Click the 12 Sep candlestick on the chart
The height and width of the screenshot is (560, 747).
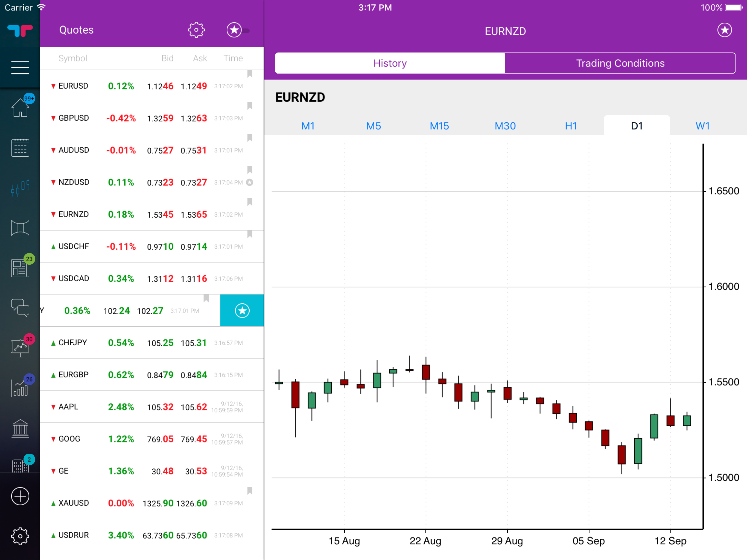[670, 420]
